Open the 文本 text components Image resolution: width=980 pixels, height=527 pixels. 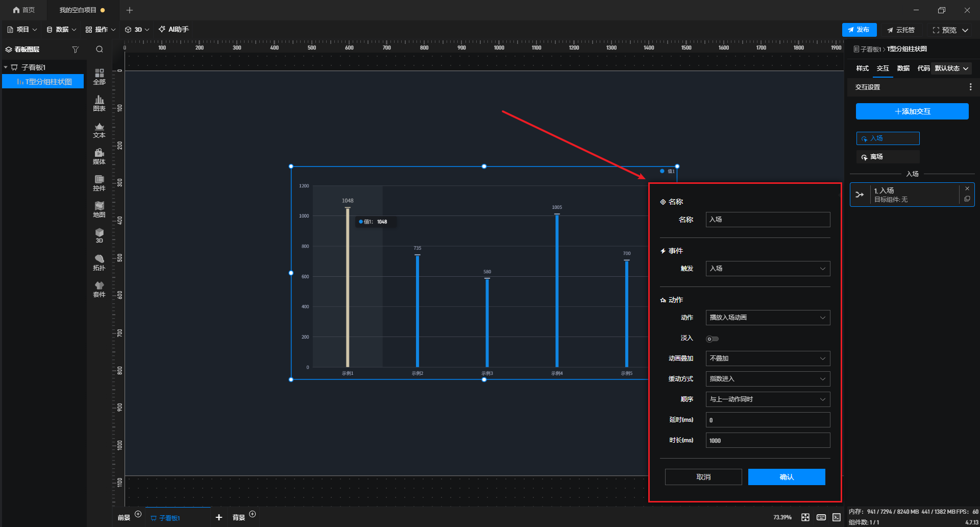[99, 130]
